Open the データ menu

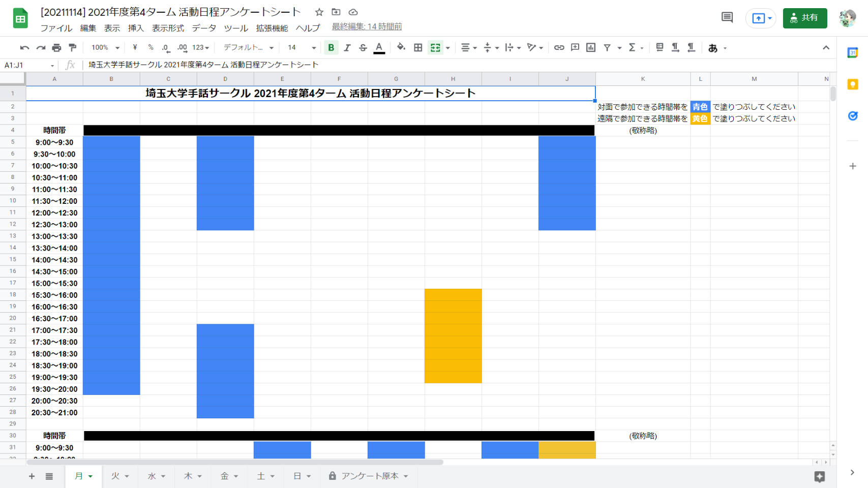point(204,28)
